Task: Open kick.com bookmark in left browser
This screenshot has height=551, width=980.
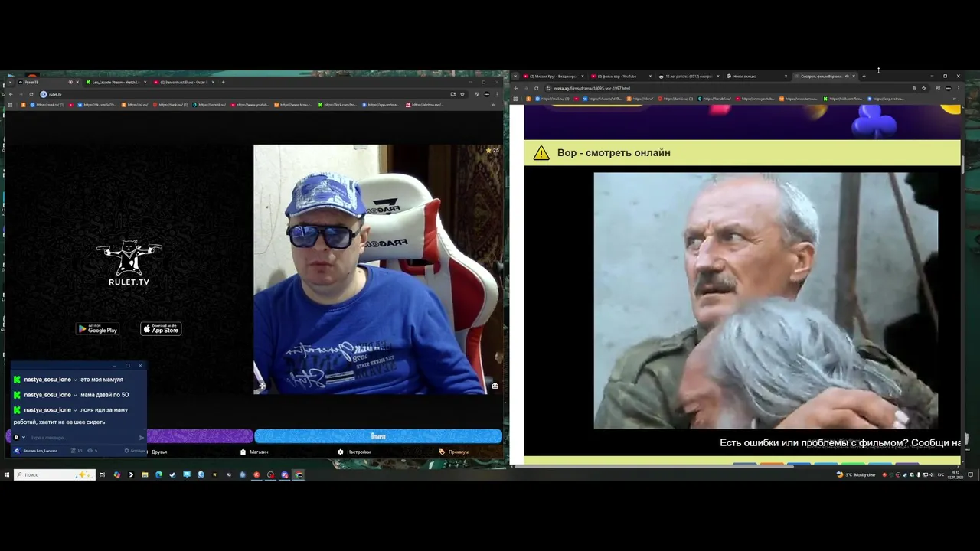Action: pos(338,105)
